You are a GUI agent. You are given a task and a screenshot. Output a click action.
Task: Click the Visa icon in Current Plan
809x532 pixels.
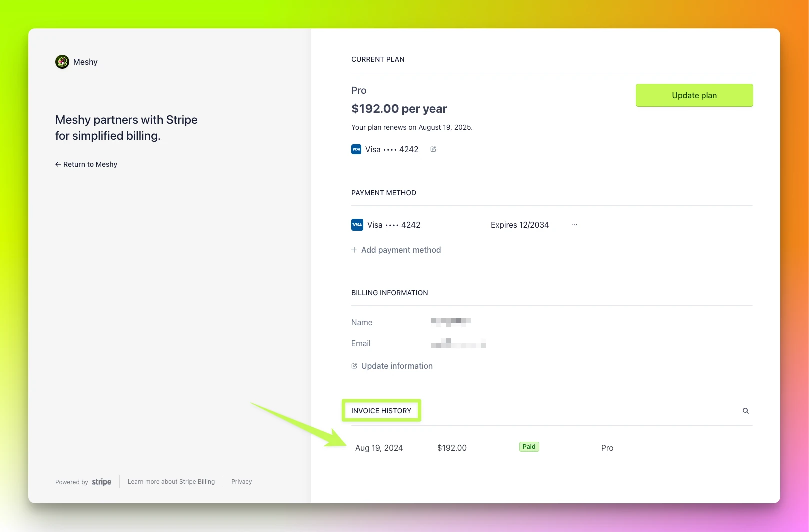356,149
